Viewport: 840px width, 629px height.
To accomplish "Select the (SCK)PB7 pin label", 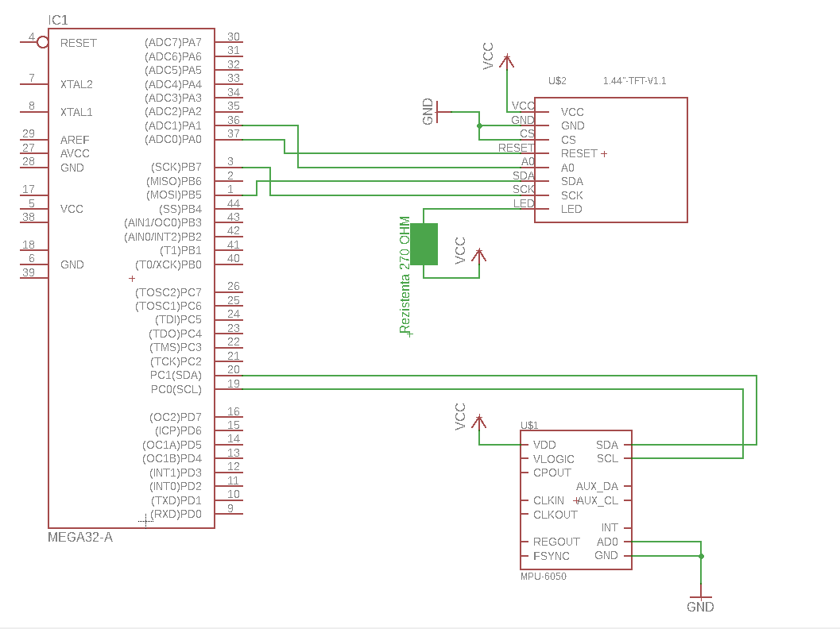I will pos(176,168).
